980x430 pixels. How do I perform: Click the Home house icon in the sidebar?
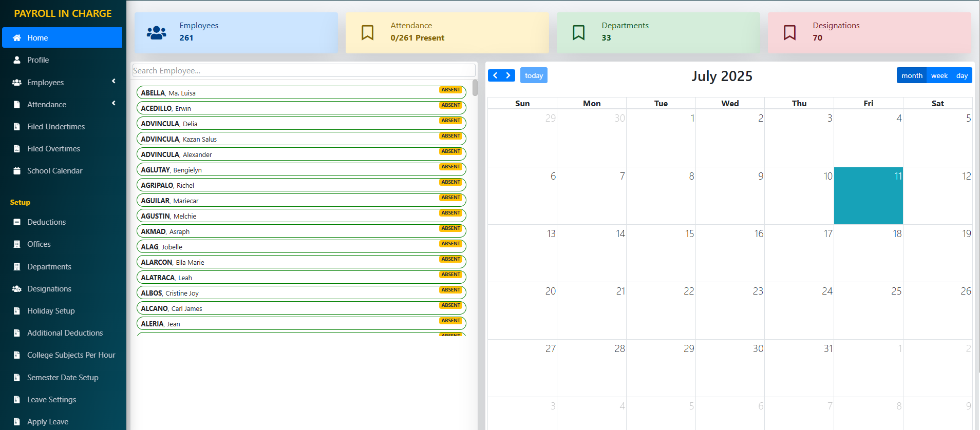pos(17,38)
